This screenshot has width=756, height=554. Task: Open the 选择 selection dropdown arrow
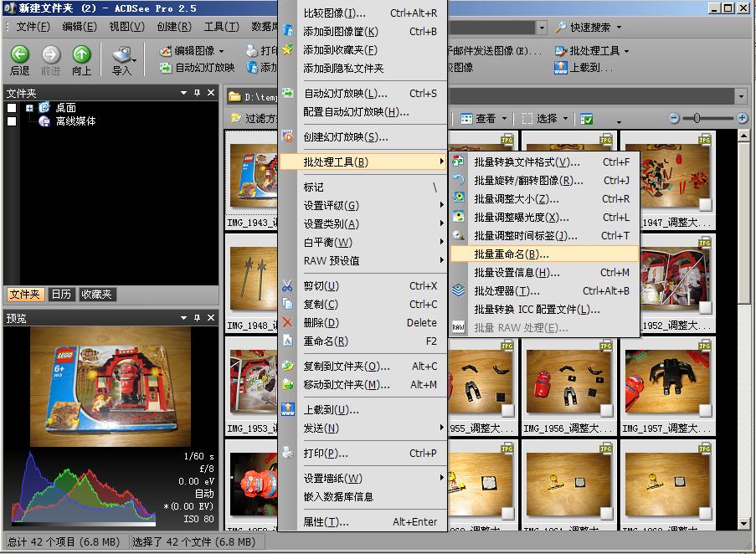tap(565, 118)
